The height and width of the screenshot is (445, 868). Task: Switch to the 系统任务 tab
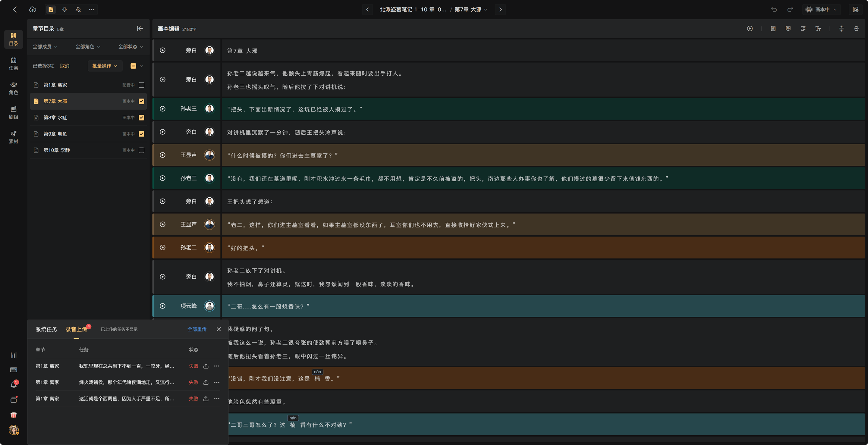[46, 329]
